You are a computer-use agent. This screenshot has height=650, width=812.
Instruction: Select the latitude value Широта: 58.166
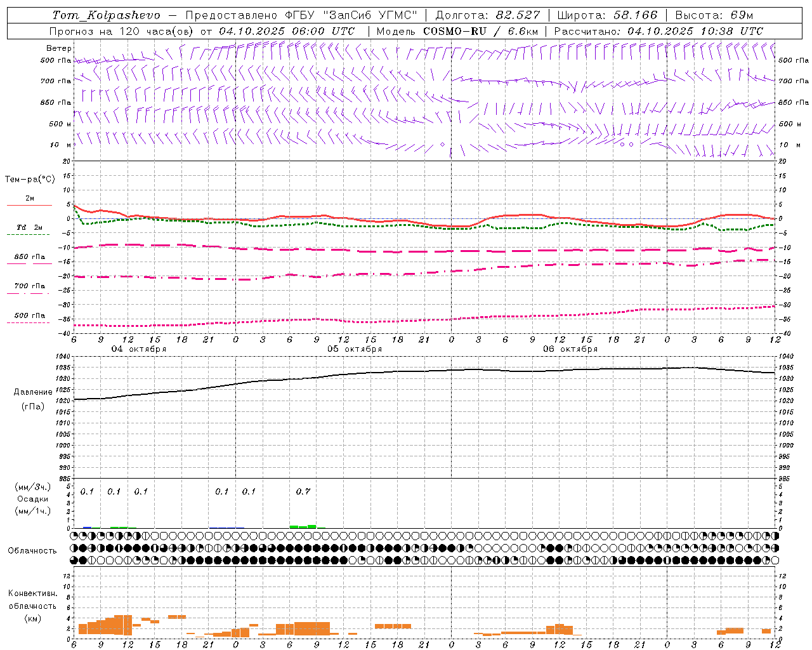click(x=607, y=15)
